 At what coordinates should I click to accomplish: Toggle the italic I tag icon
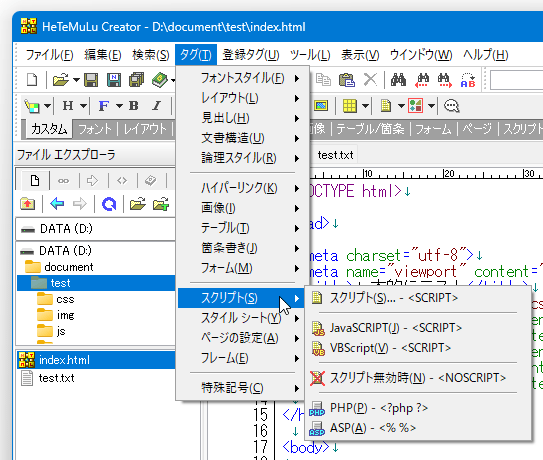(x=157, y=106)
